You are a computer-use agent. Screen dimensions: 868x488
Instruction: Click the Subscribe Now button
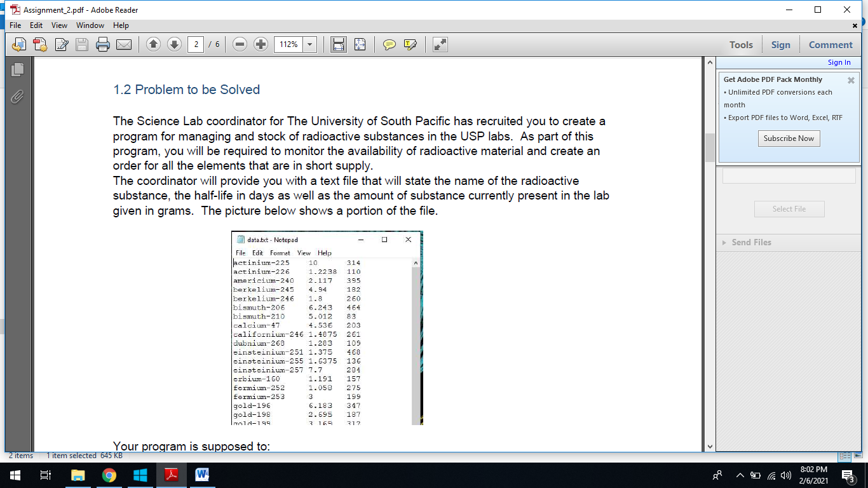click(x=789, y=138)
